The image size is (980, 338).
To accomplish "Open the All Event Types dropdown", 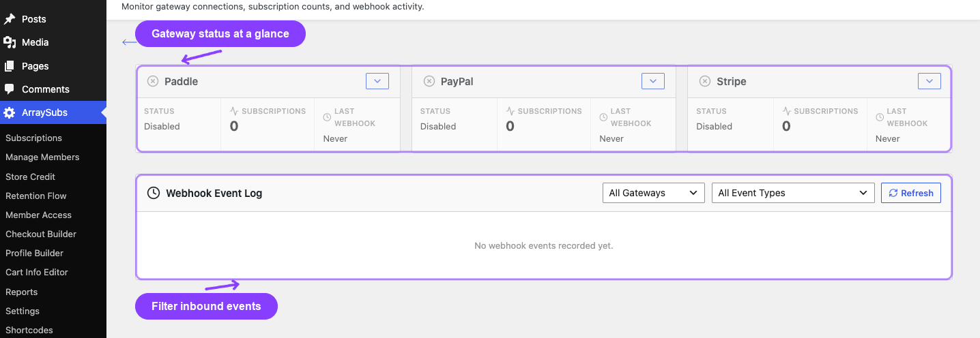I will point(793,193).
